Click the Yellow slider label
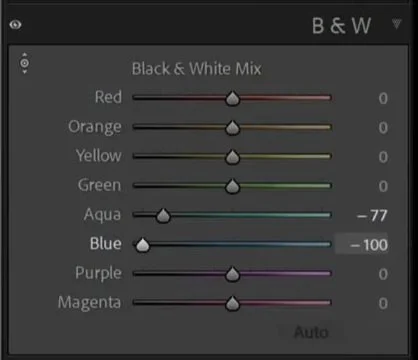The width and height of the screenshot is (418, 360). [x=98, y=156]
